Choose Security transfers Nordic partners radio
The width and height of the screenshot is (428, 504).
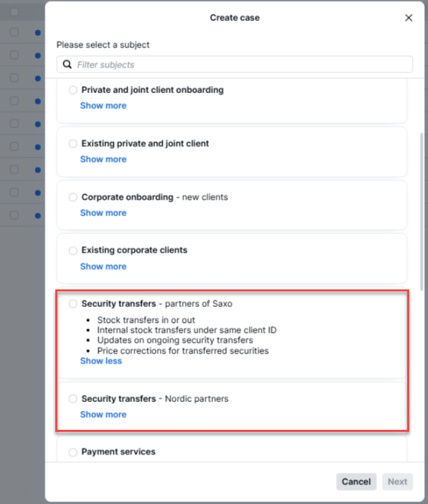pos(73,399)
